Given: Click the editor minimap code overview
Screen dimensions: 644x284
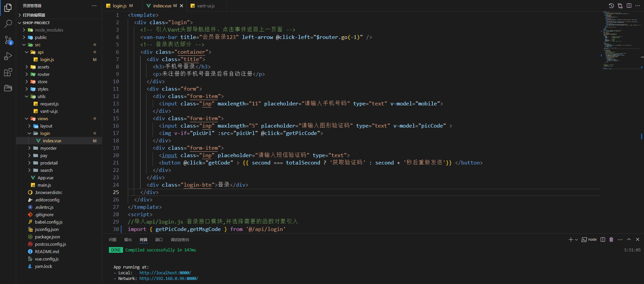Looking at the screenshot, I should click(622, 40).
